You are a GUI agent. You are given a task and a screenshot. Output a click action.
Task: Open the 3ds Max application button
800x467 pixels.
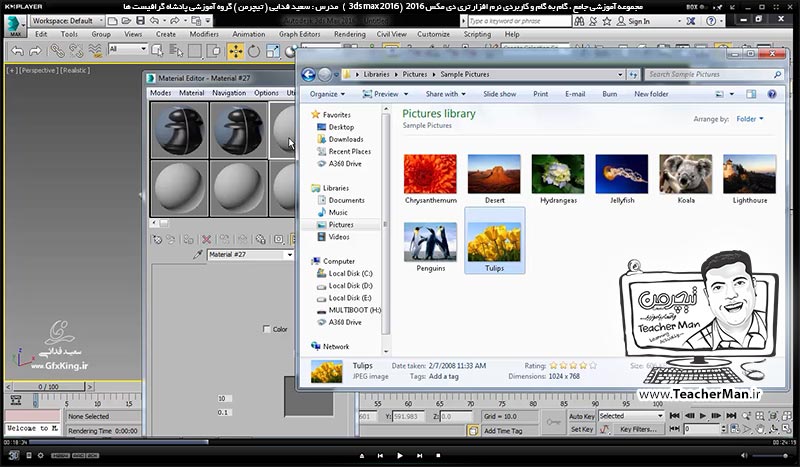tap(15, 25)
